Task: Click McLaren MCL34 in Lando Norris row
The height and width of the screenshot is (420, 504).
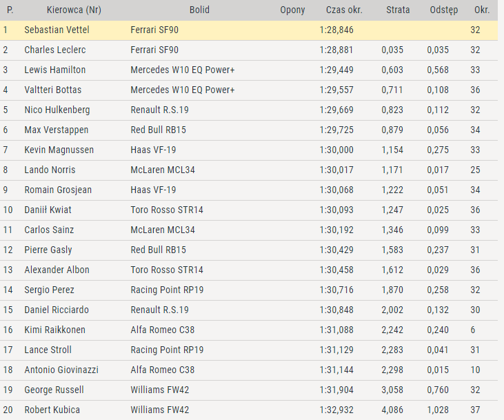Action: click(163, 170)
